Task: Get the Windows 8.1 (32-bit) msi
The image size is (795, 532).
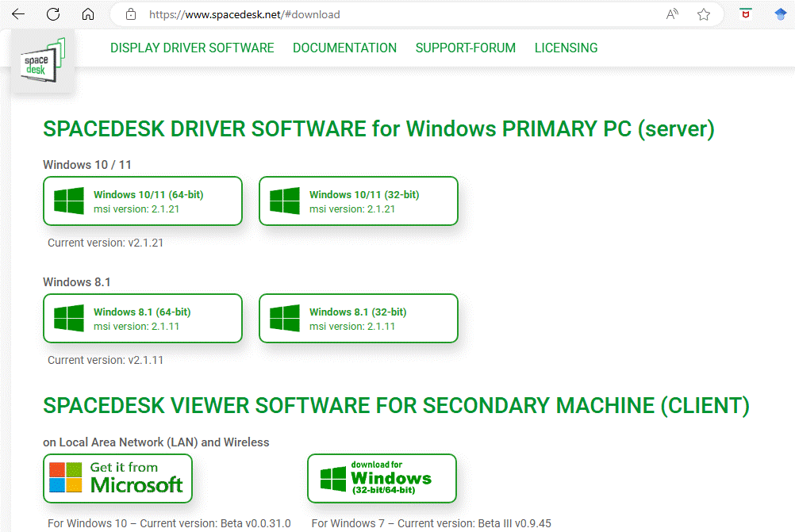Action: tap(359, 319)
